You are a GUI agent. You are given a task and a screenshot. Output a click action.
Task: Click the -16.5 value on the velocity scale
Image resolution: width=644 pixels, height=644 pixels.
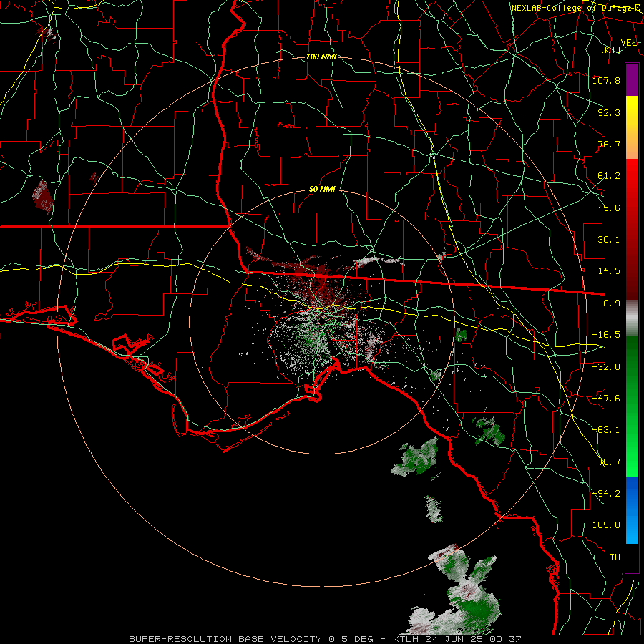pos(606,335)
